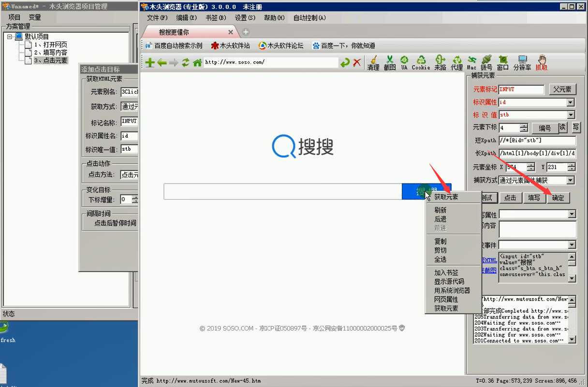The height and width of the screenshot is (387, 588).
Task: Open a new tab with the plus button
Action: (x=245, y=32)
